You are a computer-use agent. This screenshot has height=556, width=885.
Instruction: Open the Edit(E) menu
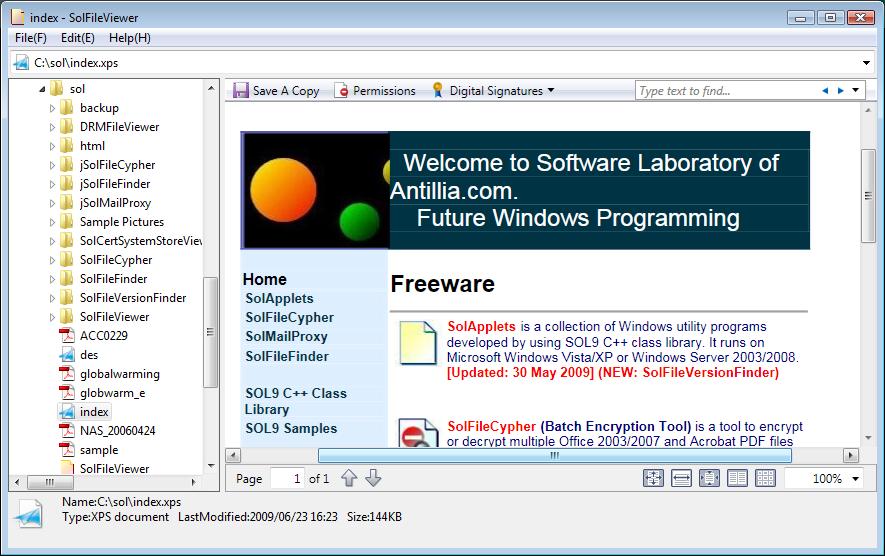(78, 38)
